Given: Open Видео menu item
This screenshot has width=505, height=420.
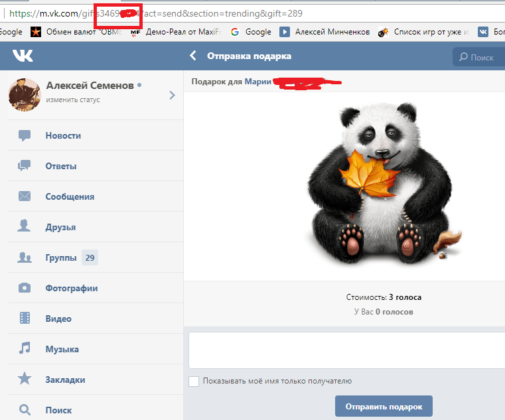Looking at the screenshot, I should [96, 318].
